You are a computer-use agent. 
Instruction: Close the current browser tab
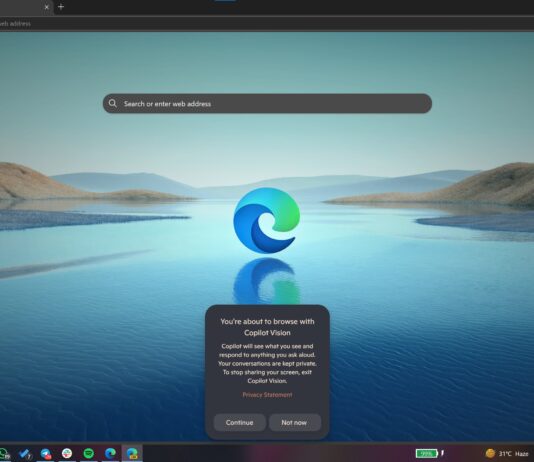(x=47, y=7)
